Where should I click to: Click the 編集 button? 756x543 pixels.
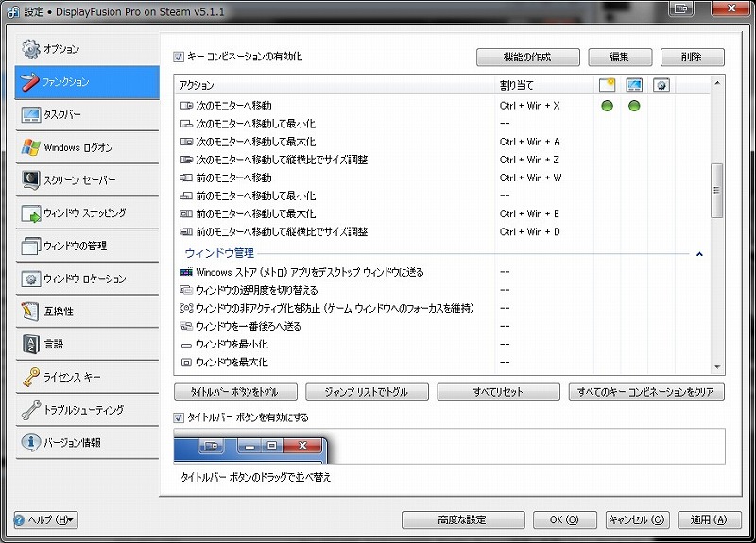coord(620,58)
